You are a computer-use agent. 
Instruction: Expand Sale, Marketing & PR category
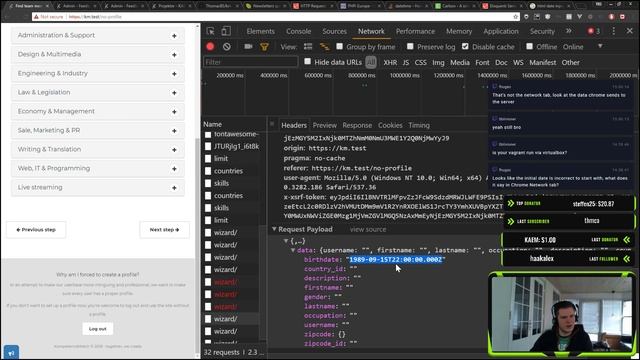98,130
